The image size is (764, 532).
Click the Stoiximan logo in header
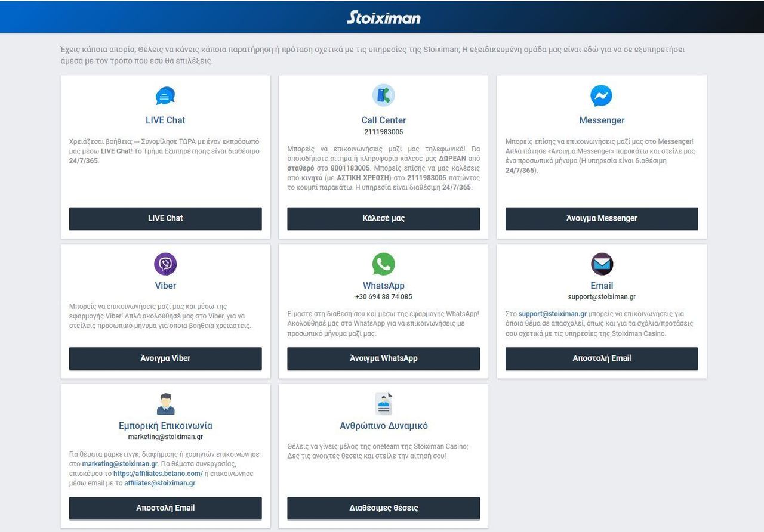click(383, 17)
